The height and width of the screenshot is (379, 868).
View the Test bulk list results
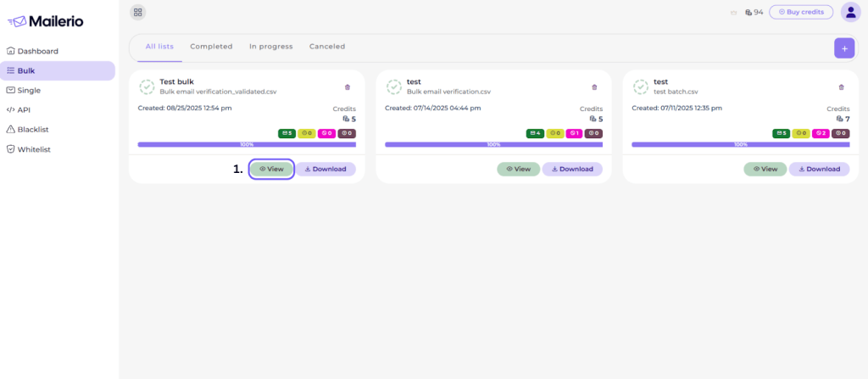tap(271, 169)
